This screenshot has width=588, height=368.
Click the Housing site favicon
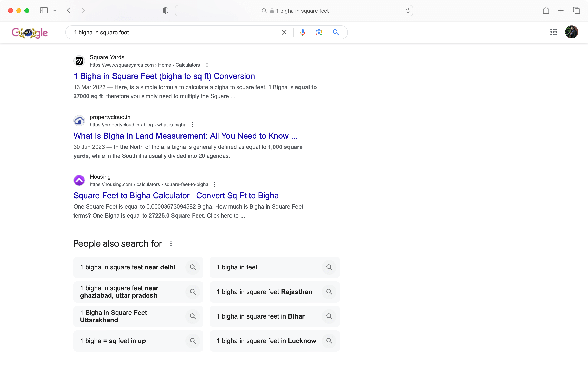(79, 180)
